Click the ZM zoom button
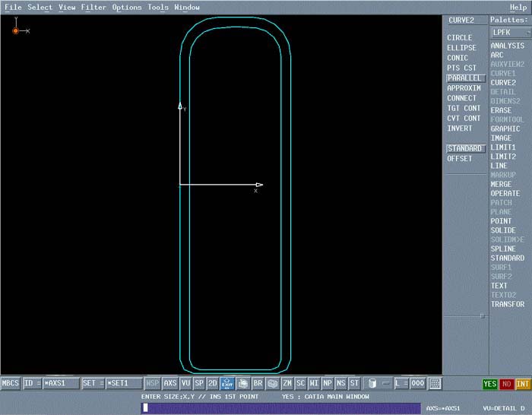This screenshot has height=415, width=532. coord(287,384)
